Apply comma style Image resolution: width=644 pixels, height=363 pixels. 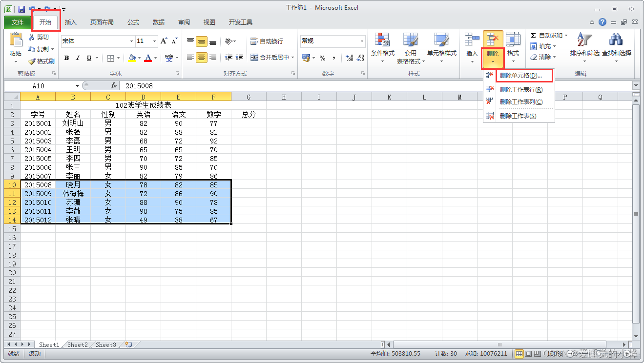[x=334, y=58]
